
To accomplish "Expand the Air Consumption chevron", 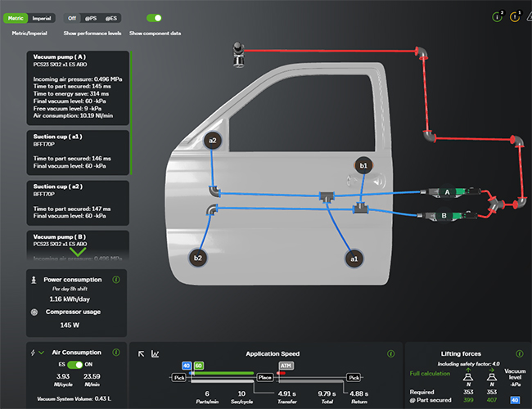I will click(x=42, y=353).
